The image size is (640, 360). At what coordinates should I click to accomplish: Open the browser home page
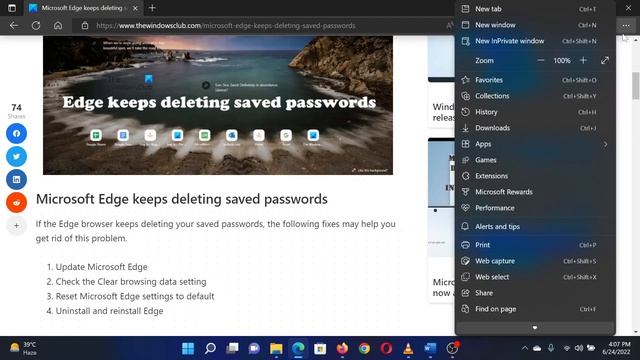(58, 25)
